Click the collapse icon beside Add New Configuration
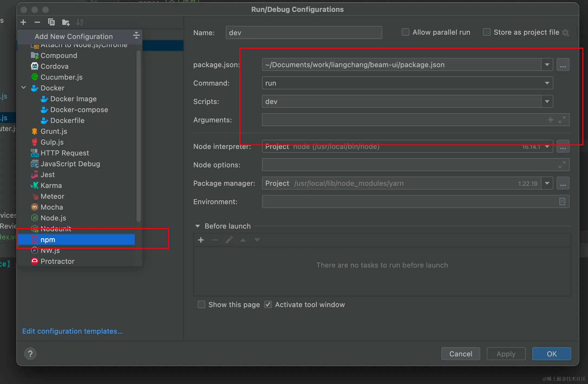This screenshot has width=588, height=384. click(x=136, y=35)
